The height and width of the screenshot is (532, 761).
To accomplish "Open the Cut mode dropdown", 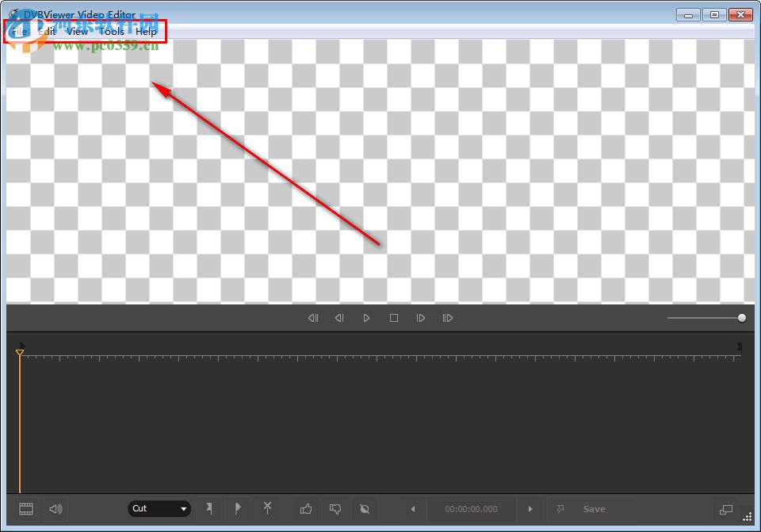I will (x=159, y=508).
